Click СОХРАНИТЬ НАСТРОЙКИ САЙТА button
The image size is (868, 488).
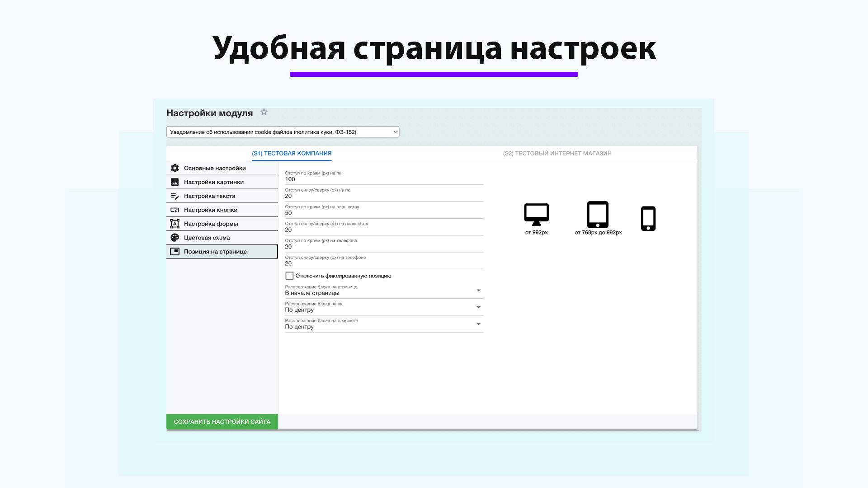tap(222, 422)
